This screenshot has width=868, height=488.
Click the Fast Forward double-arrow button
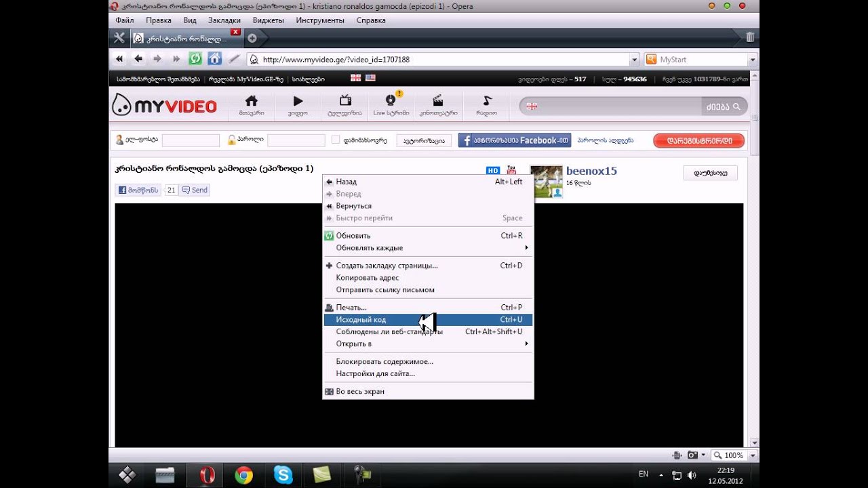pos(176,59)
